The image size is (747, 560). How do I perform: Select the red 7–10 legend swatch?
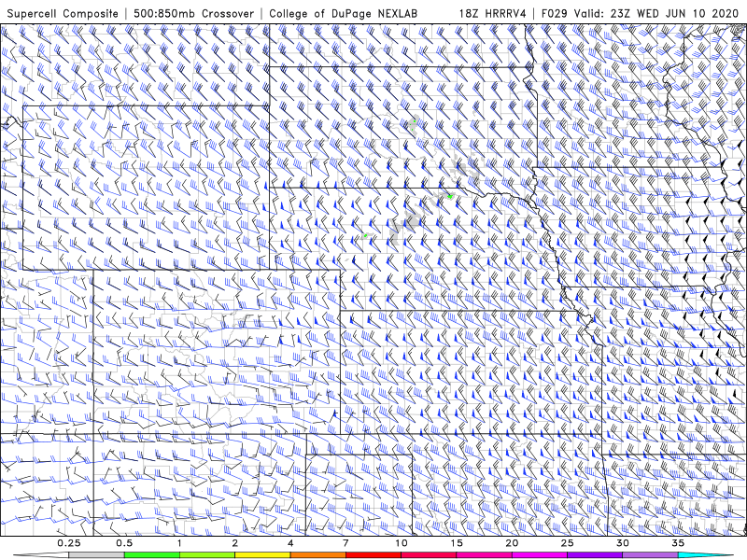coord(373,555)
